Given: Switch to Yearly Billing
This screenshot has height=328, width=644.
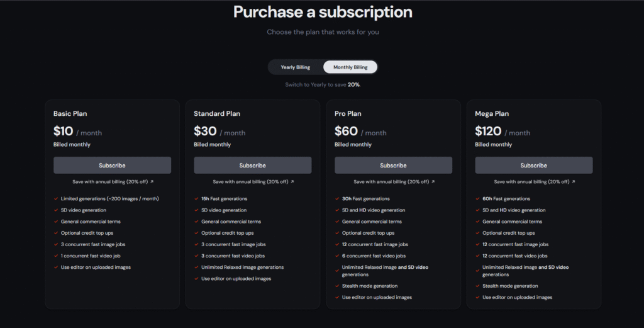Looking at the screenshot, I should point(296,67).
